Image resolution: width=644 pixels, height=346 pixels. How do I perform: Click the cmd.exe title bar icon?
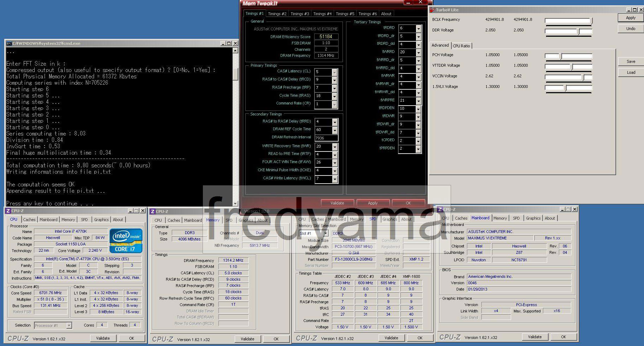9,43
